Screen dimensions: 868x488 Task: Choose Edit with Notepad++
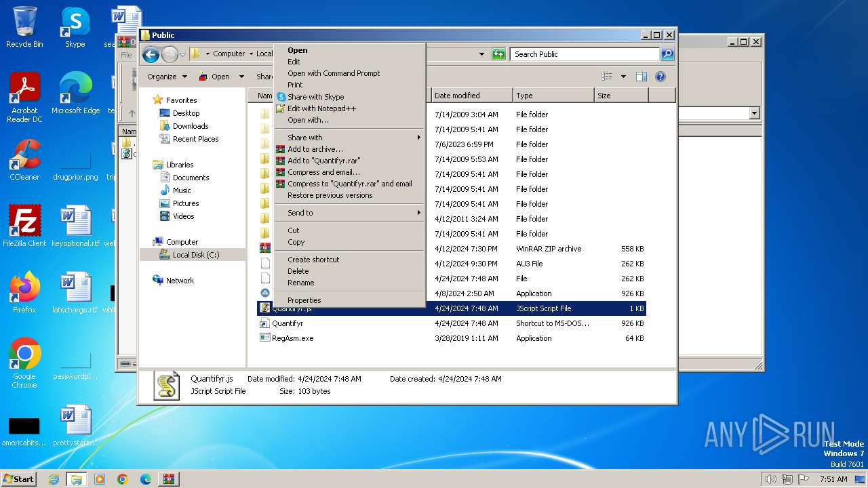click(349, 108)
